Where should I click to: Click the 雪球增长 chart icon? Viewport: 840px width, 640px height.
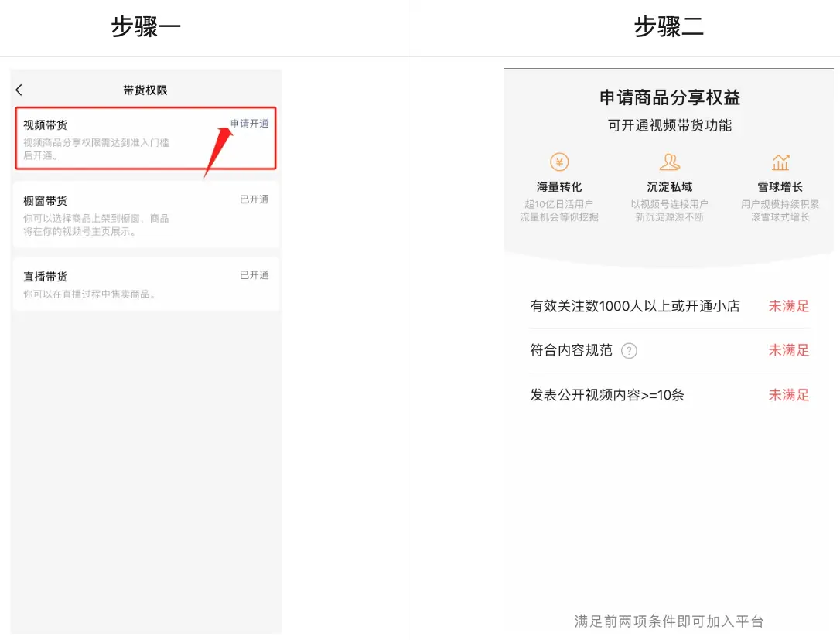pyautogui.click(x=780, y=162)
